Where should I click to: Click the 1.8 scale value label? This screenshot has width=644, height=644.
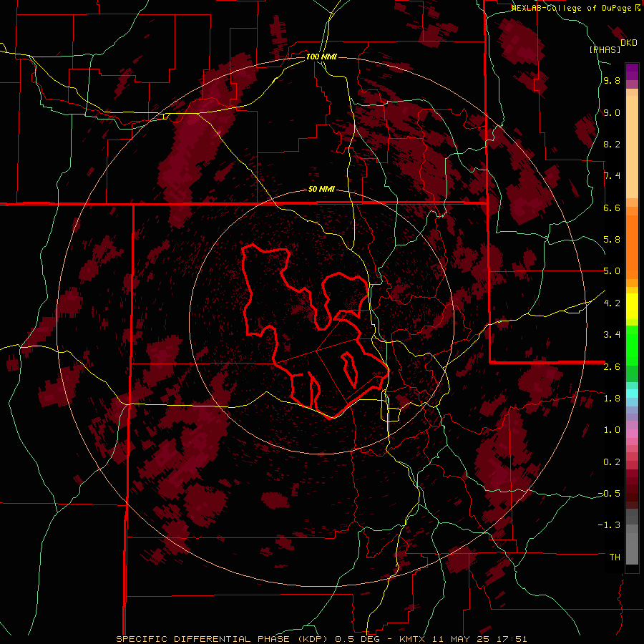click(x=612, y=399)
